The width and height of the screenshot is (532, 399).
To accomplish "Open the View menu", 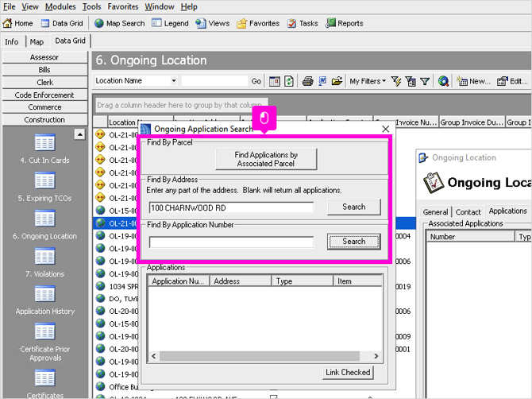I will coord(30,7).
